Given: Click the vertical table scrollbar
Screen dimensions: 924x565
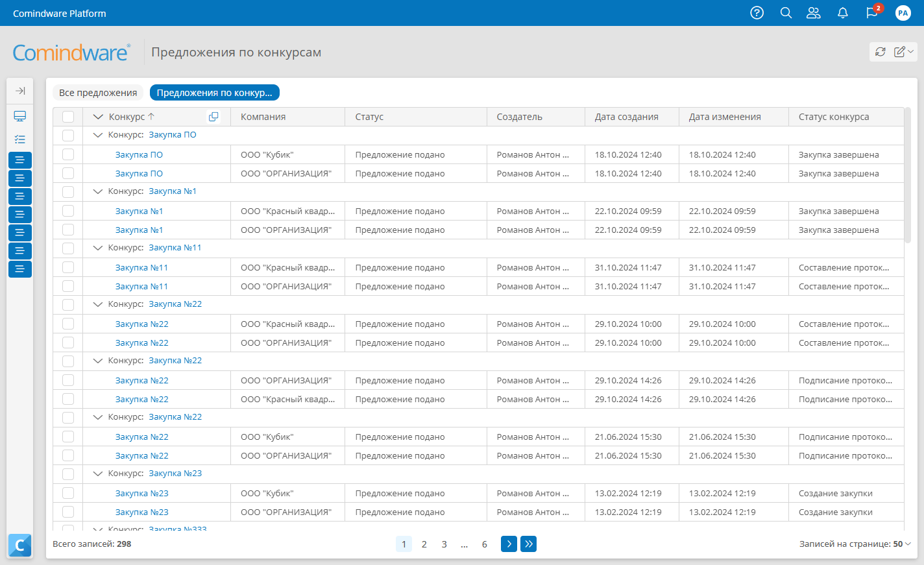Looking at the screenshot, I should point(907,175).
